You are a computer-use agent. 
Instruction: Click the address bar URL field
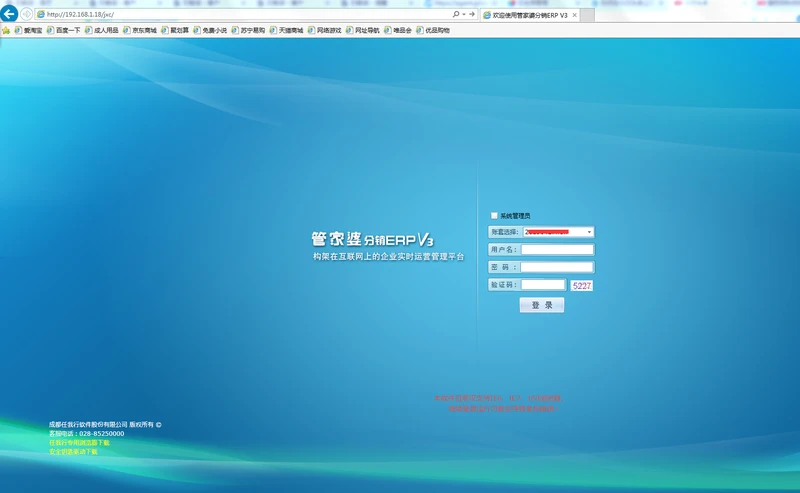(242, 14)
